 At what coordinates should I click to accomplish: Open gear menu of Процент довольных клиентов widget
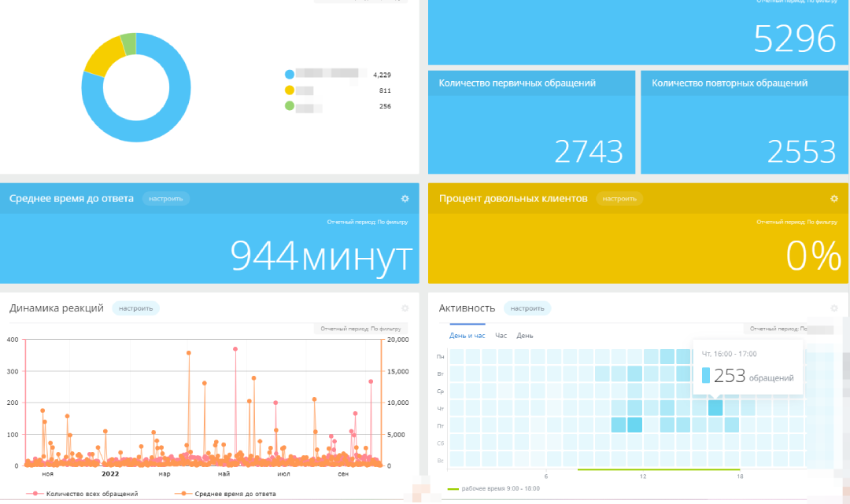coord(834,199)
